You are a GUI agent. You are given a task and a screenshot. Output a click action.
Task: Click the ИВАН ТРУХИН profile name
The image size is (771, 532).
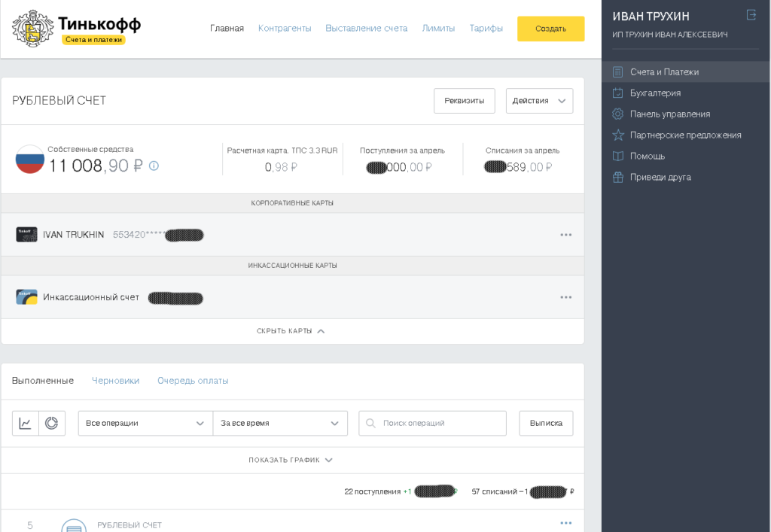[x=651, y=17]
